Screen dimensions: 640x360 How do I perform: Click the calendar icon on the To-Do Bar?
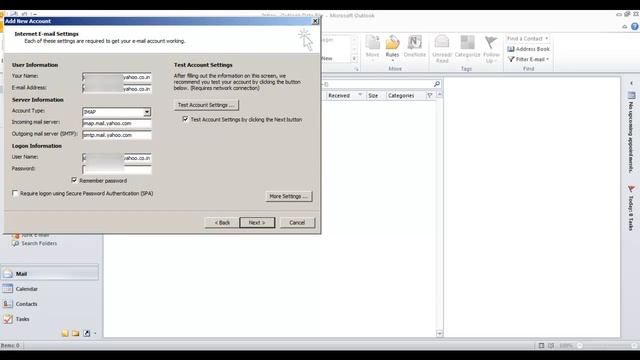click(x=631, y=96)
